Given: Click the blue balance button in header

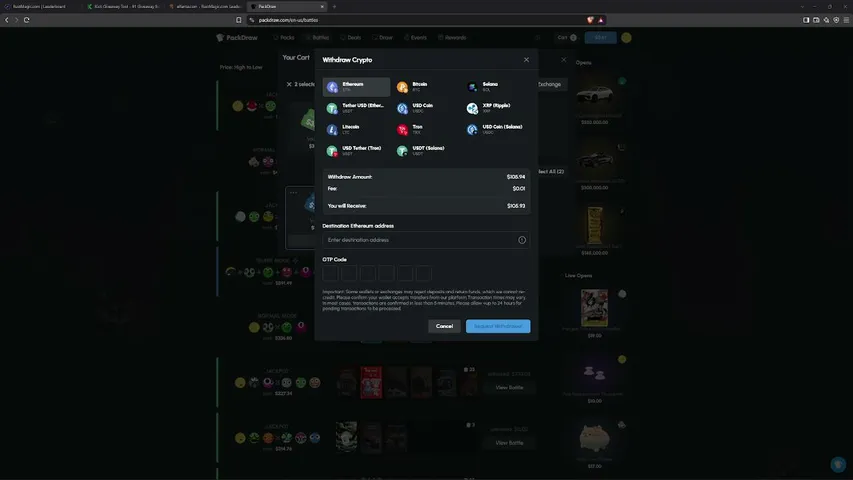Looking at the screenshot, I should point(601,38).
